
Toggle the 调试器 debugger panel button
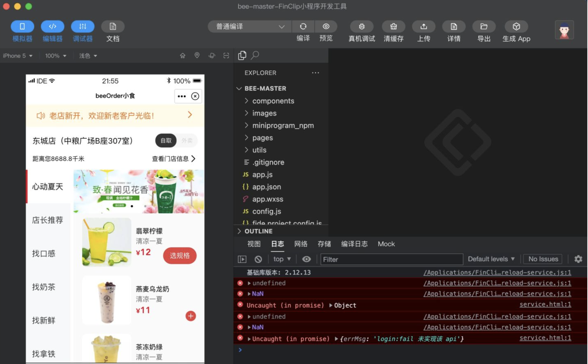tap(83, 27)
